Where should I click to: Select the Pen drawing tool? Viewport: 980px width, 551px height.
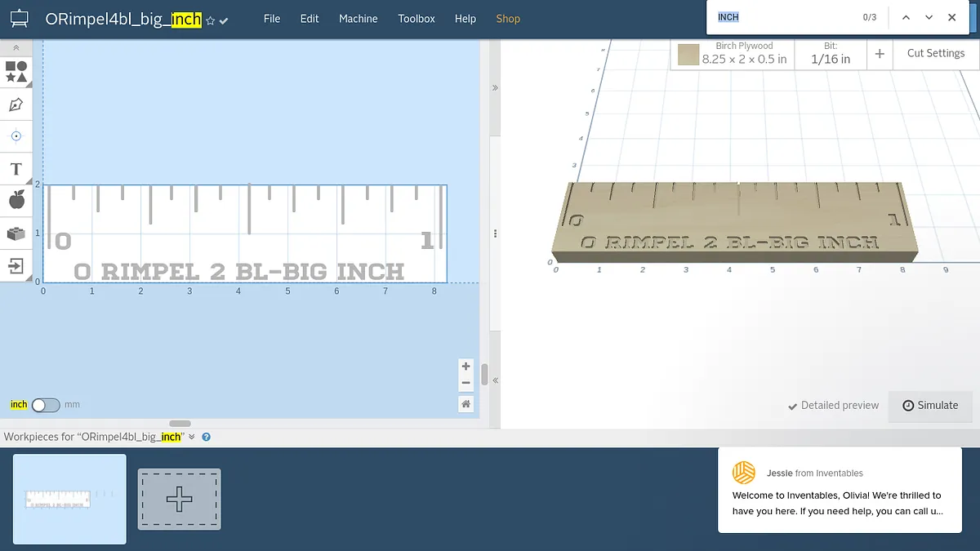[16, 104]
